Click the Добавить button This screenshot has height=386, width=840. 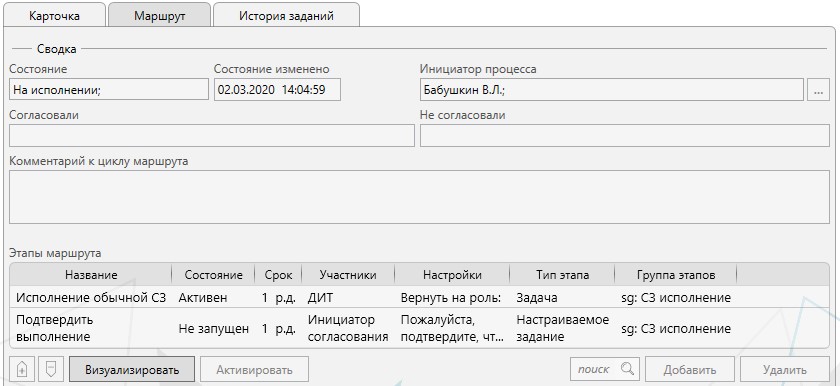coord(690,369)
